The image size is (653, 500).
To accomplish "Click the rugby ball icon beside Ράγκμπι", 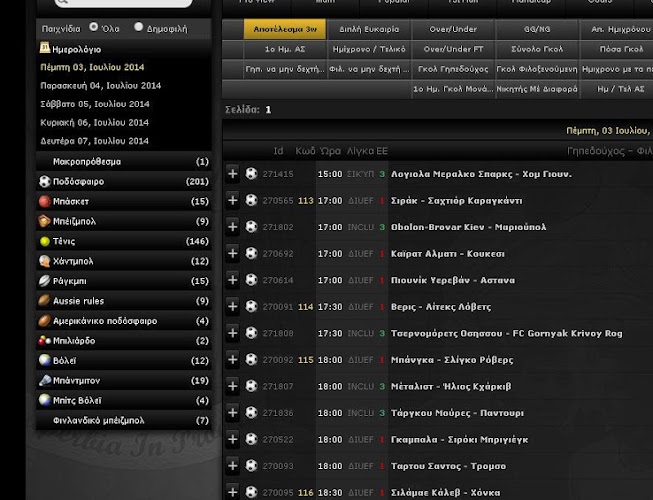I will (x=45, y=281).
